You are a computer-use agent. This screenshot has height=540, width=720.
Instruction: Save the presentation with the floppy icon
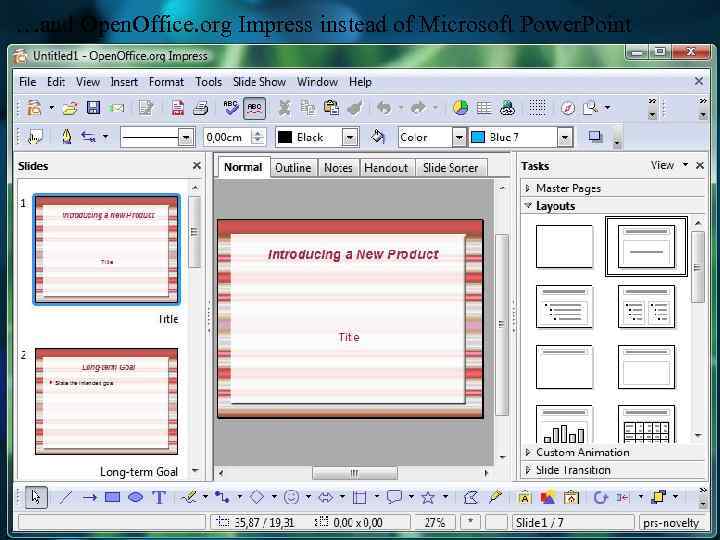[93, 108]
